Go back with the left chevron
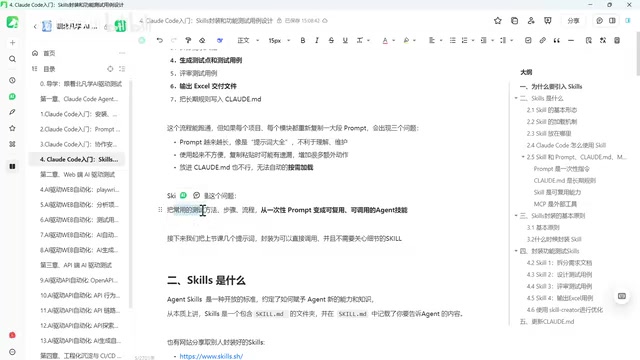The height and width of the screenshot is (360, 640). [x=35, y=27]
